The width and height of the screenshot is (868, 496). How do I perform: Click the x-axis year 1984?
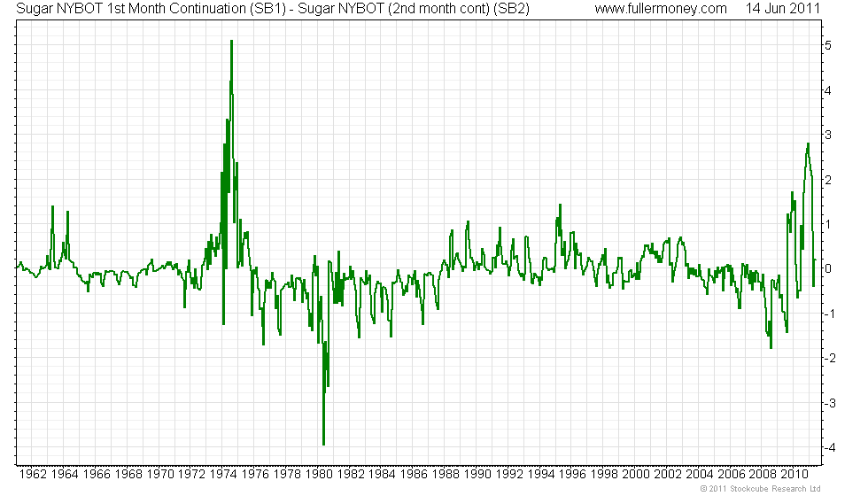pyautogui.click(x=382, y=475)
